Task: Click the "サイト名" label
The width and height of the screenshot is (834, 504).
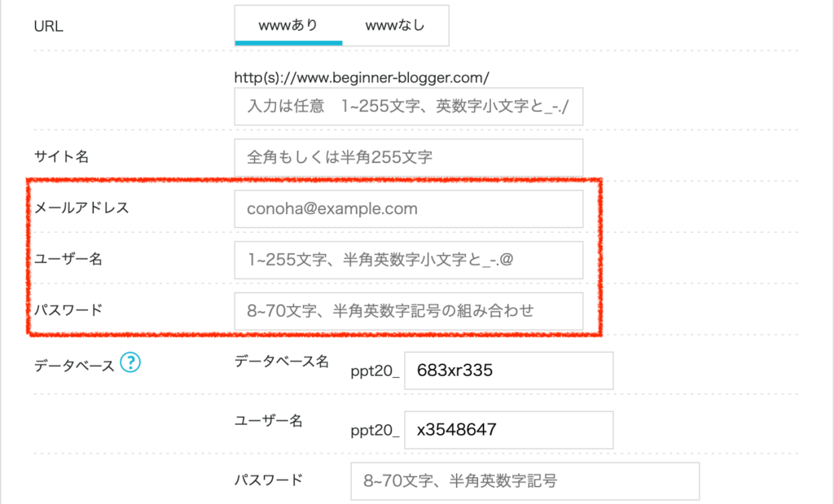Action: (61, 157)
